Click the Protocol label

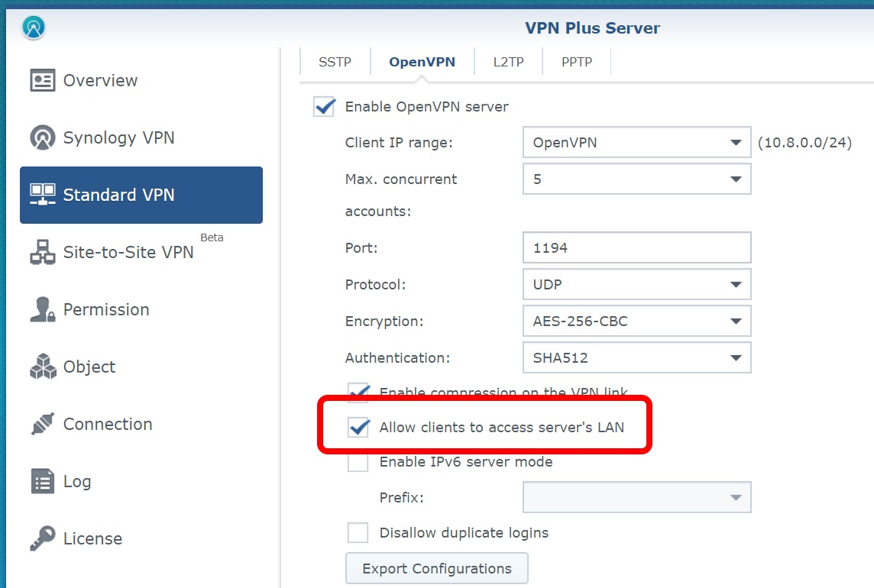375,284
